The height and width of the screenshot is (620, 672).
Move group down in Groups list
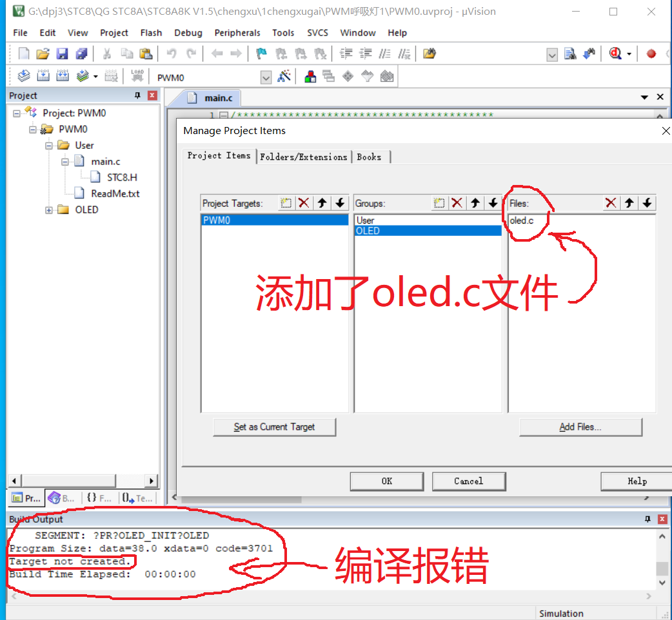click(493, 203)
